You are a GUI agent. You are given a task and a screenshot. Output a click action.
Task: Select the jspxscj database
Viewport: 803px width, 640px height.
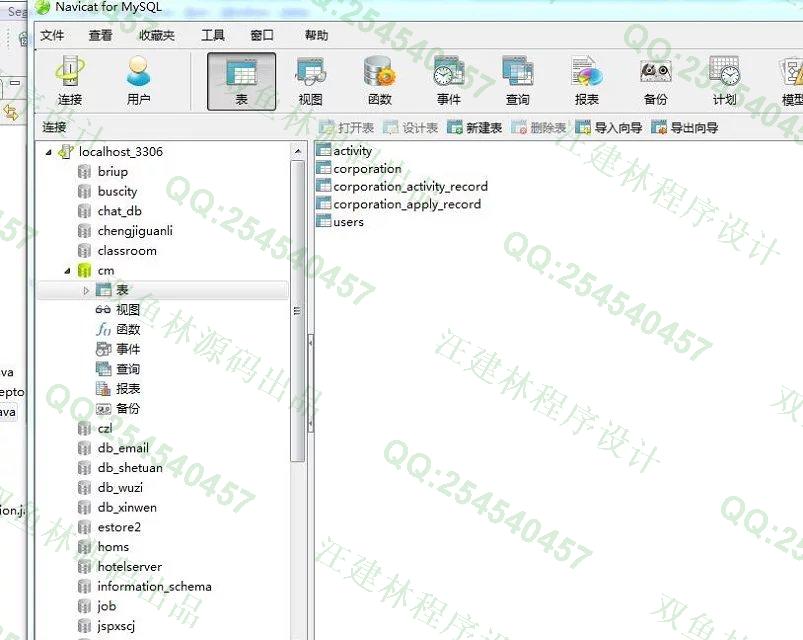116,626
